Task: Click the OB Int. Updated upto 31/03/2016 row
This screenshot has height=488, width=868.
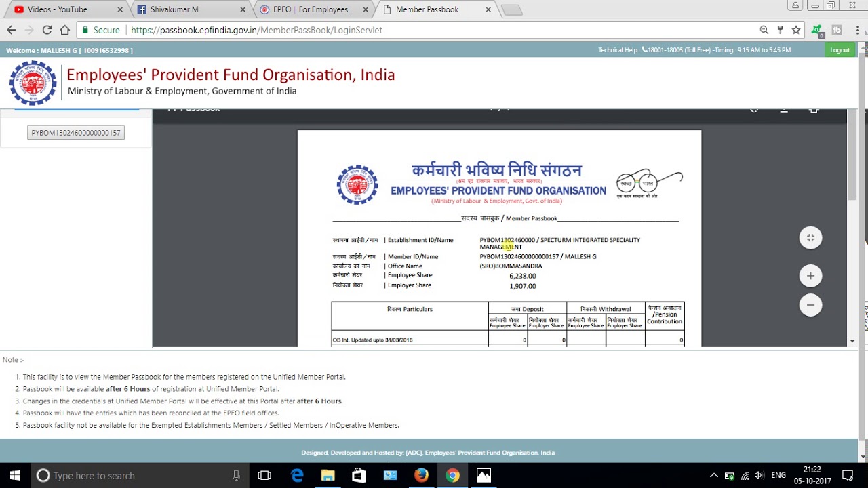Action: [x=508, y=340]
